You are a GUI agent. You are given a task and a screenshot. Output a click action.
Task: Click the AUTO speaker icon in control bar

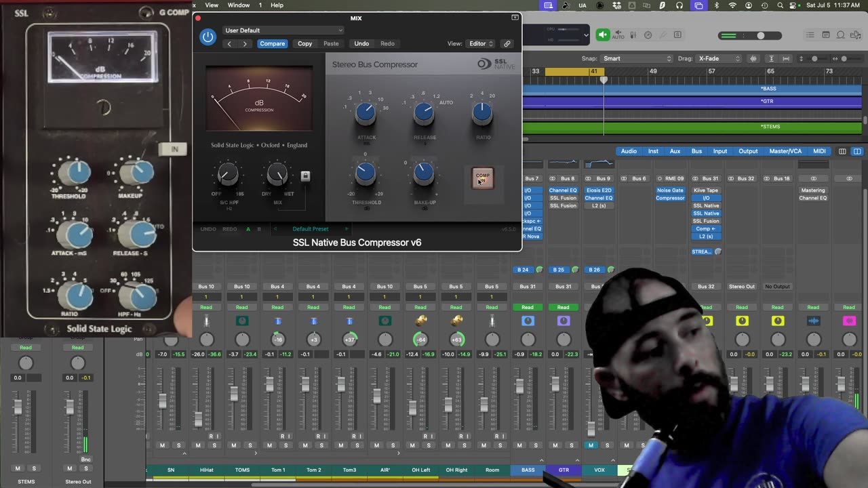tap(618, 35)
